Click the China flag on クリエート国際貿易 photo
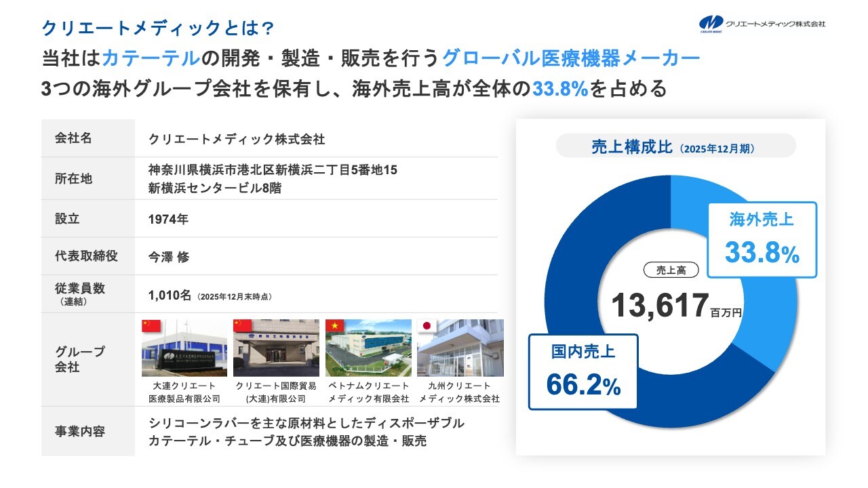This screenshot has width=868, height=488. click(x=241, y=326)
